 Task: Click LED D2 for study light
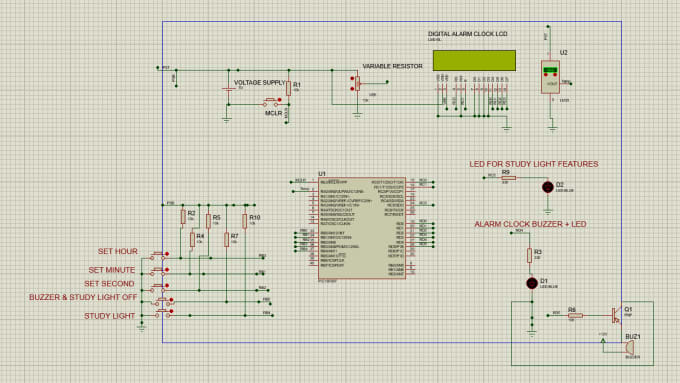coord(548,187)
